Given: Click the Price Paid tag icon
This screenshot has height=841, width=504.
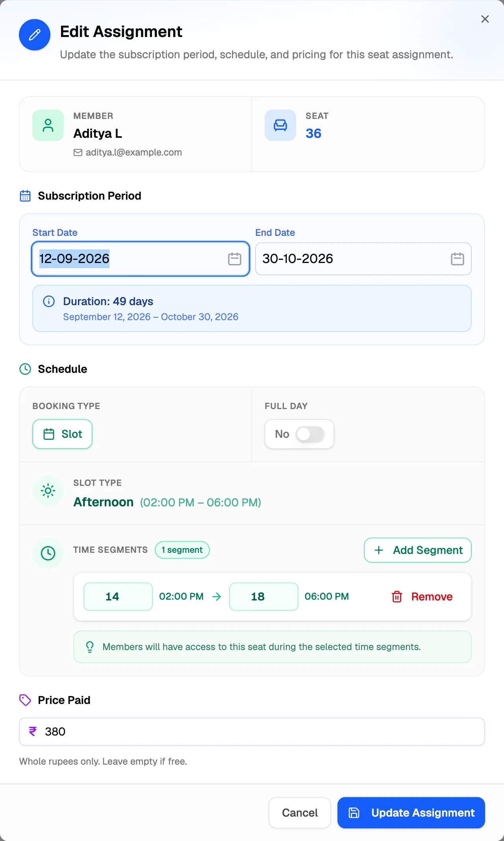Looking at the screenshot, I should pos(25,700).
